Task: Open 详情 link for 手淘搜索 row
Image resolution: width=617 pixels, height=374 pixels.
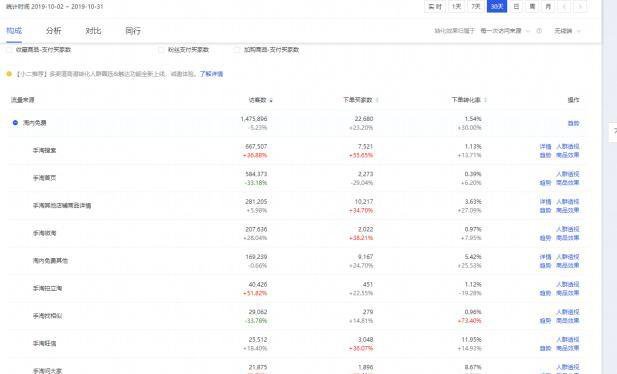Action: [545, 146]
